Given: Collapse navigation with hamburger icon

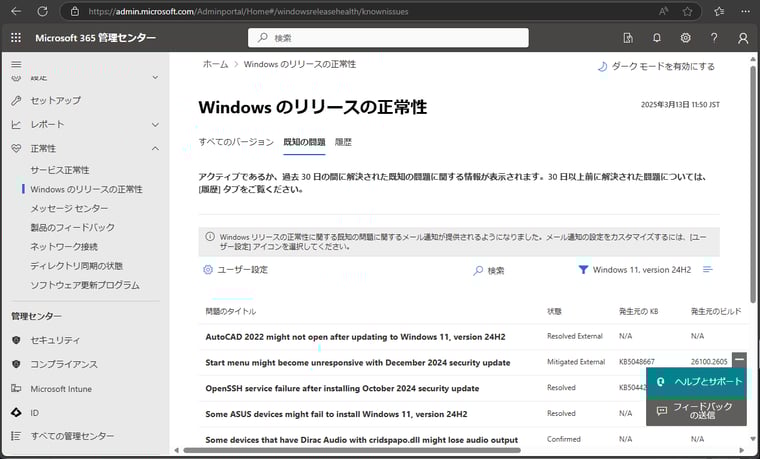Looking at the screenshot, I should click(16, 64).
